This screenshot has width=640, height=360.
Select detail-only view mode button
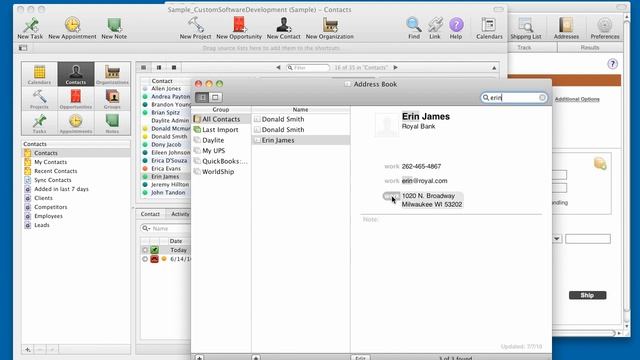tap(174, 67)
